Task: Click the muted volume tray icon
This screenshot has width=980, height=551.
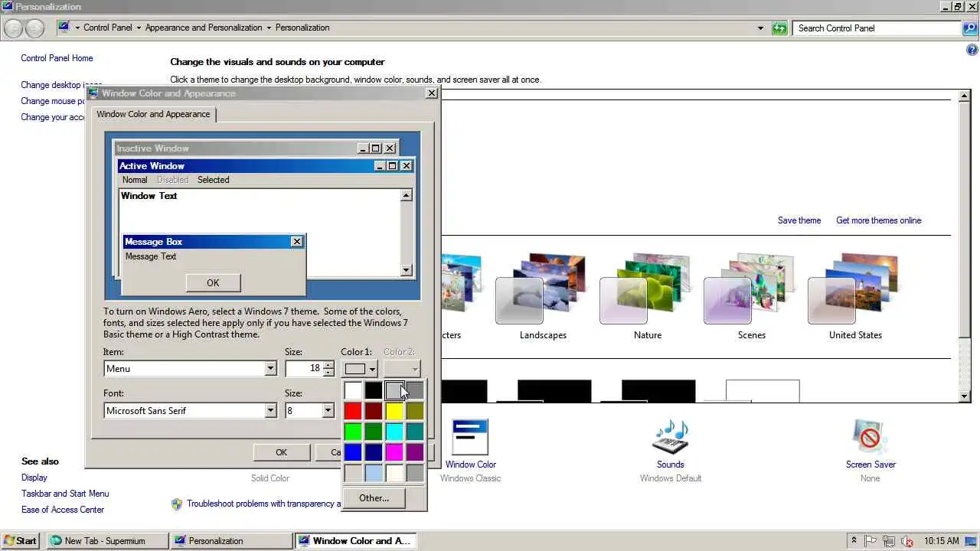Action: pyautogui.click(x=906, y=540)
